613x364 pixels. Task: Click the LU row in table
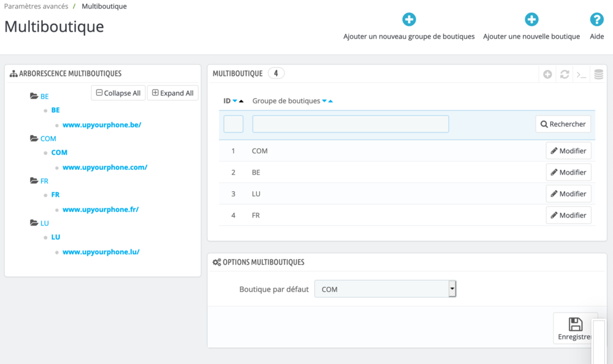pyautogui.click(x=407, y=194)
